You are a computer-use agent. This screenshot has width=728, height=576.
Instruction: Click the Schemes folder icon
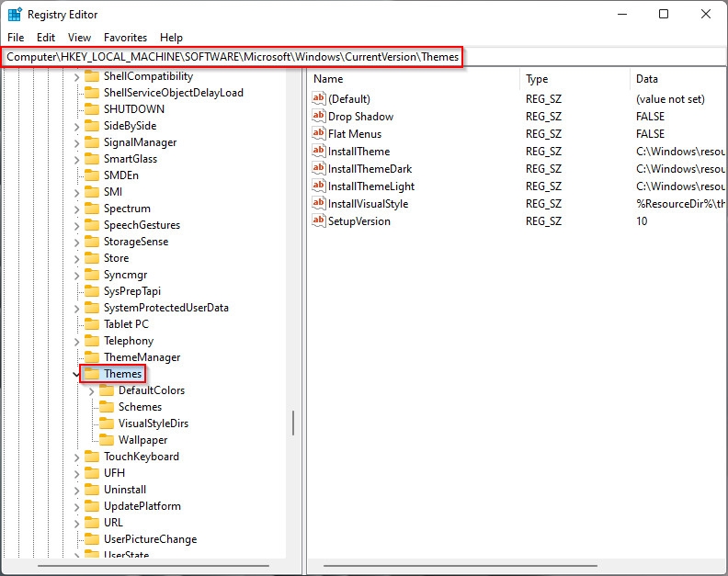107,407
